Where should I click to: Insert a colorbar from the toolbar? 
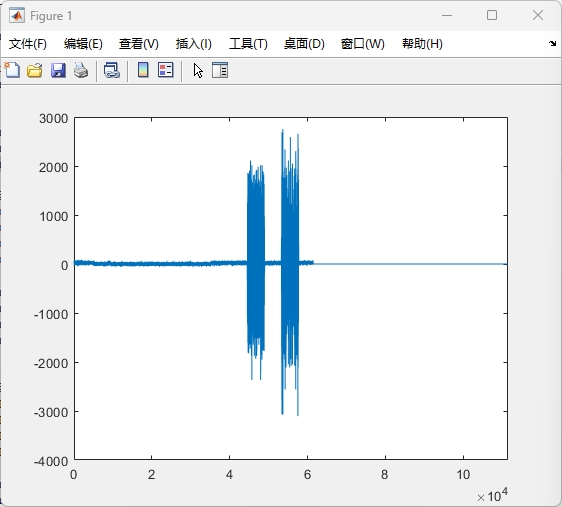[x=143, y=70]
